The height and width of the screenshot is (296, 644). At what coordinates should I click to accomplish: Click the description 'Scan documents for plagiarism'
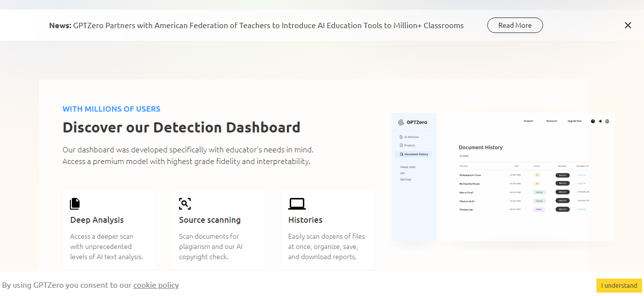tap(211, 247)
